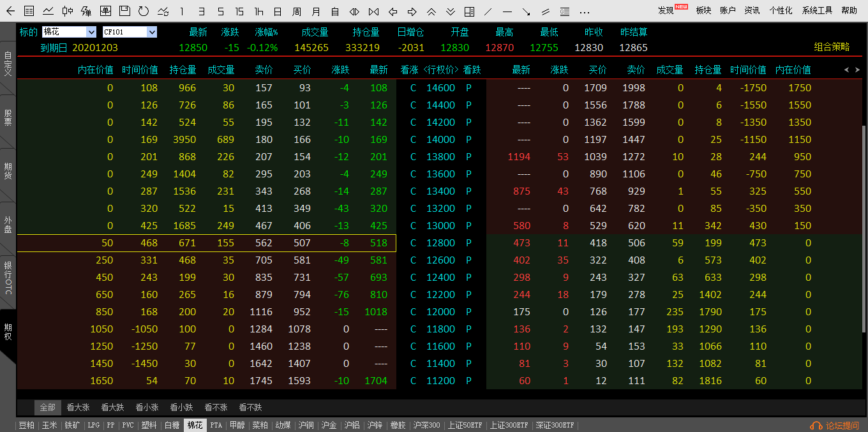Toggle the 看大涨 filter
The image size is (868, 432).
click(78, 407)
